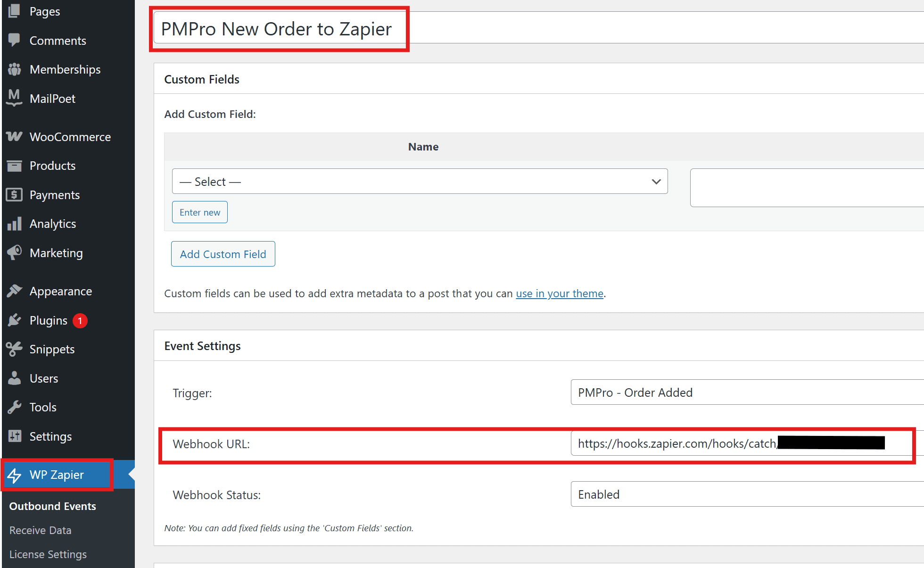Viewport: 924px width, 568px height.
Task: Open the Payments menu icon
Action: pyautogui.click(x=15, y=195)
